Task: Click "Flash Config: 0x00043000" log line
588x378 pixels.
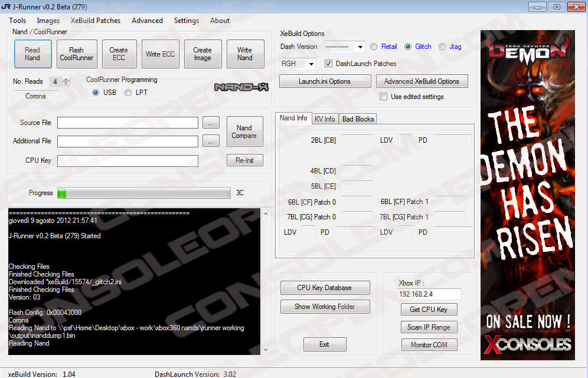Action: coord(45,313)
